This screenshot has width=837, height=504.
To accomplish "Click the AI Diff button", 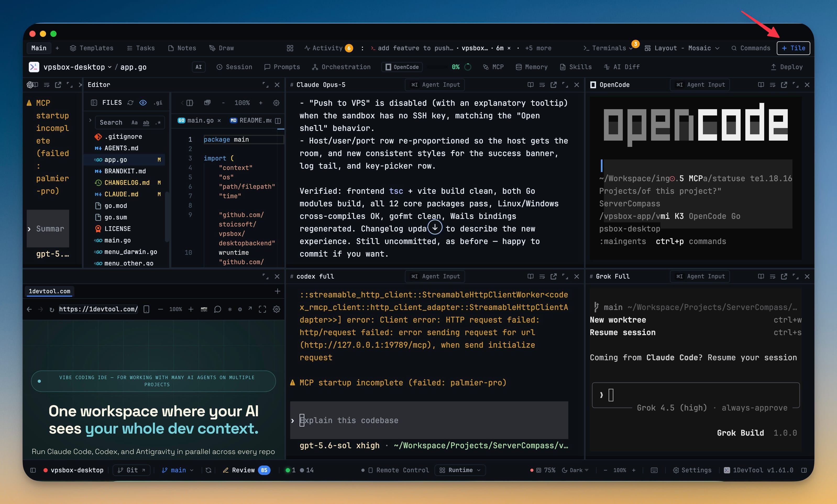I will coord(622,67).
